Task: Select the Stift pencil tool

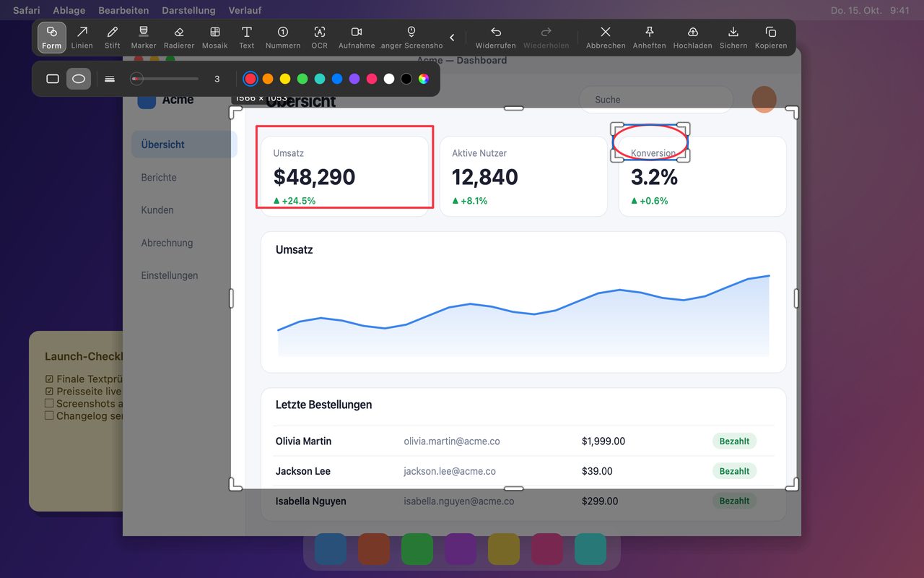Action: pyautogui.click(x=113, y=38)
